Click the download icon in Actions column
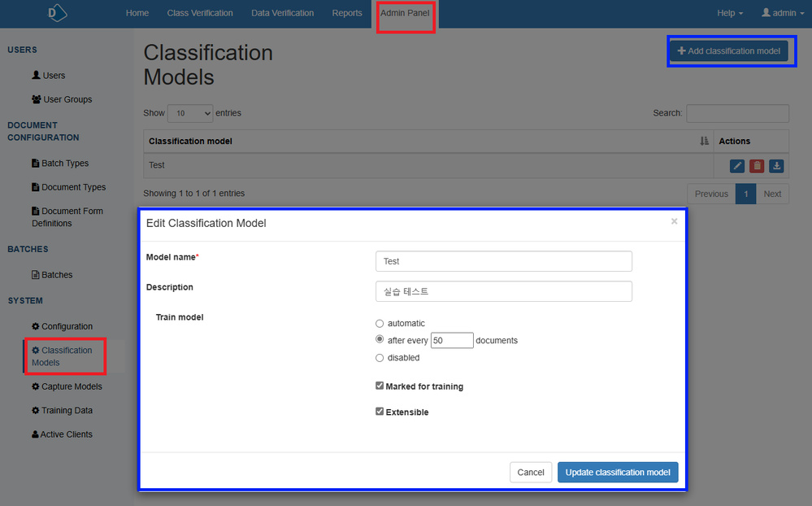The height and width of the screenshot is (506, 812). [776, 166]
